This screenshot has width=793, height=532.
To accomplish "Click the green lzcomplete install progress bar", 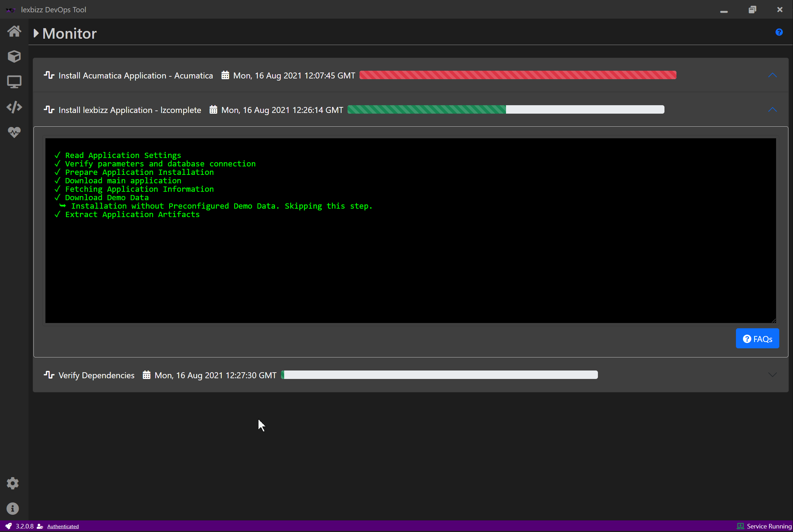I will (506, 110).
